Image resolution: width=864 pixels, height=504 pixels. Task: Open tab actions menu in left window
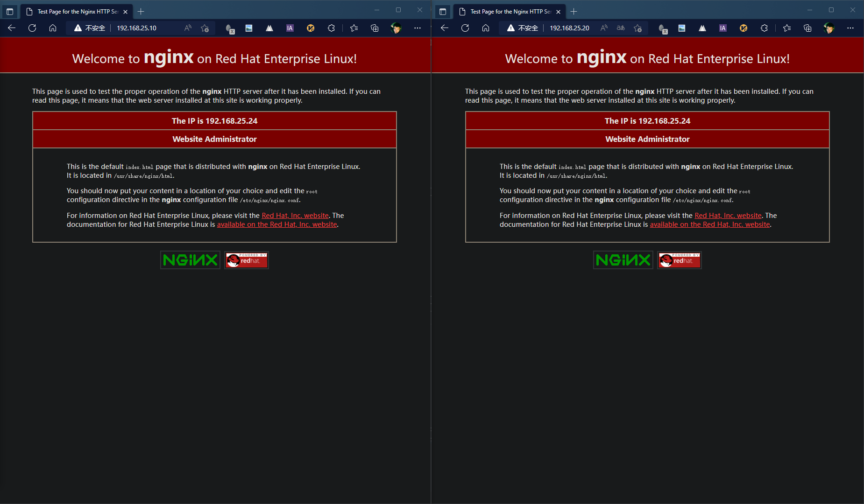coord(10,11)
